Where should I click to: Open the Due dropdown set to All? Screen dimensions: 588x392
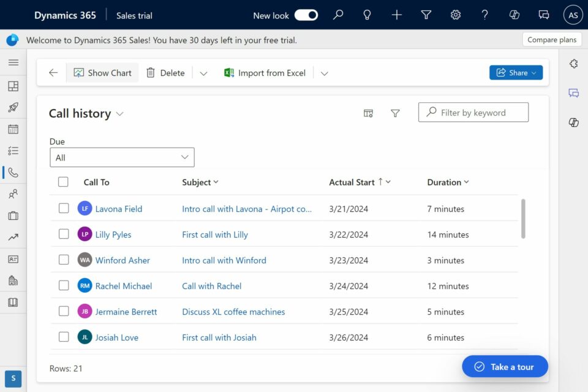pyautogui.click(x=122, y=157)
